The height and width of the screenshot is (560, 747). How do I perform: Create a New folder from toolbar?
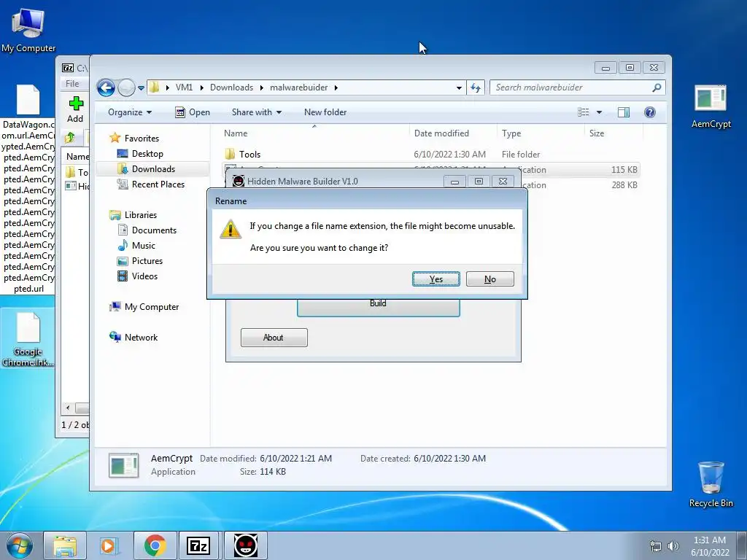[325, 112]
